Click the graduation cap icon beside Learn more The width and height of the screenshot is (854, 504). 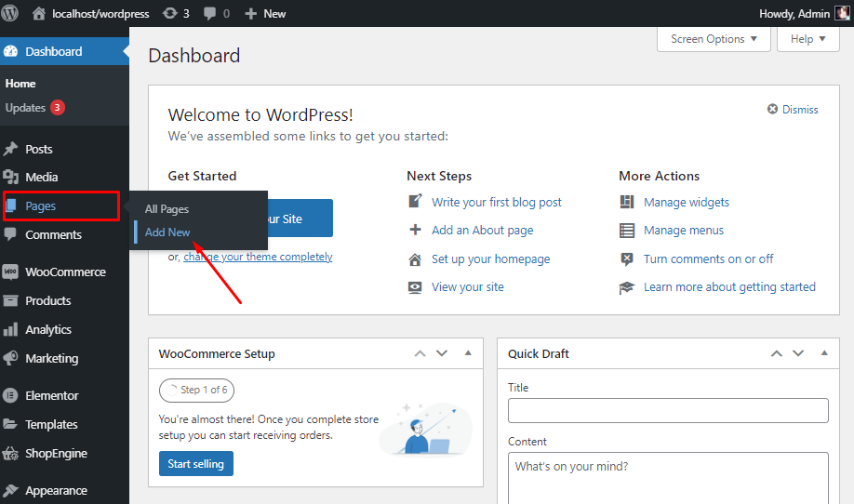[627, 287]
